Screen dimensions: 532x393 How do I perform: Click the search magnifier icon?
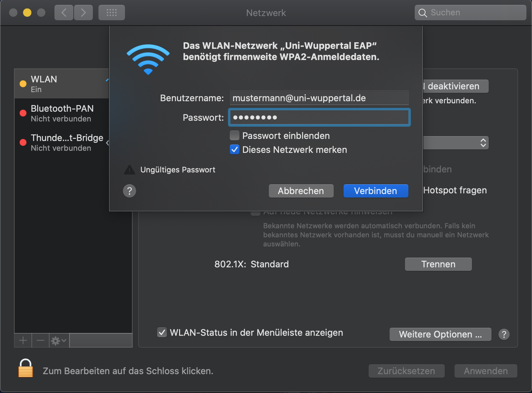[423, 13]
